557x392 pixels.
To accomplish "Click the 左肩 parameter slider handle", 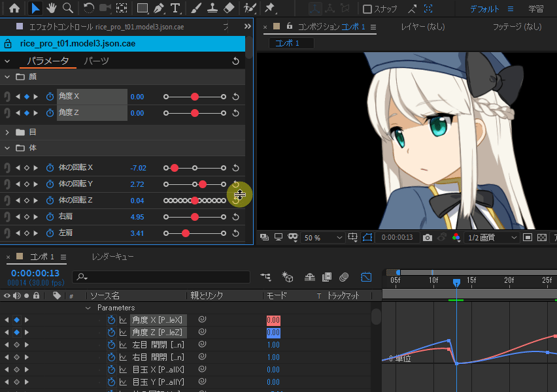I will click(x=186, y=233).
